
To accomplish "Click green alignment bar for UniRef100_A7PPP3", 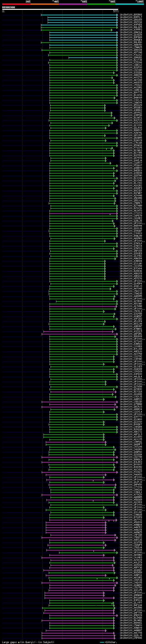I will (77, 30).
